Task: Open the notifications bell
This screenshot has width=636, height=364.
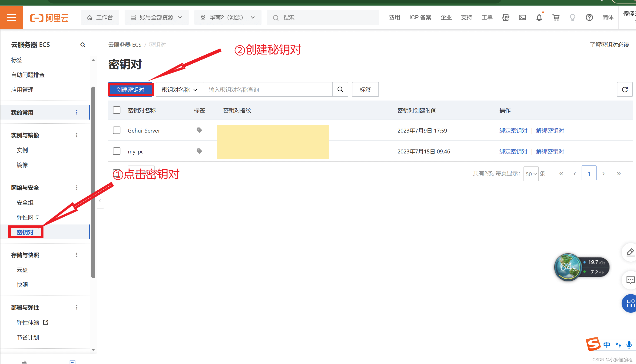Action: point(539,17)
